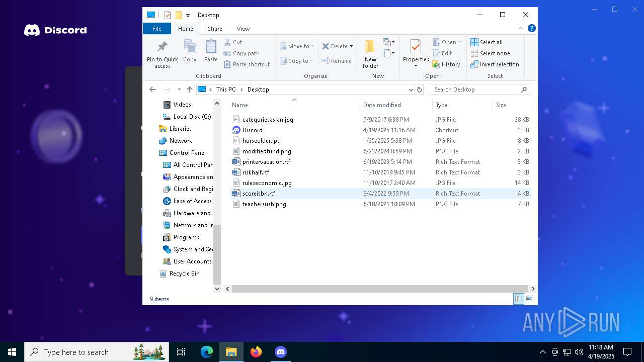644x362 pixels.
Task: Click the Copy ribbon icon
Action: (190, 51)
